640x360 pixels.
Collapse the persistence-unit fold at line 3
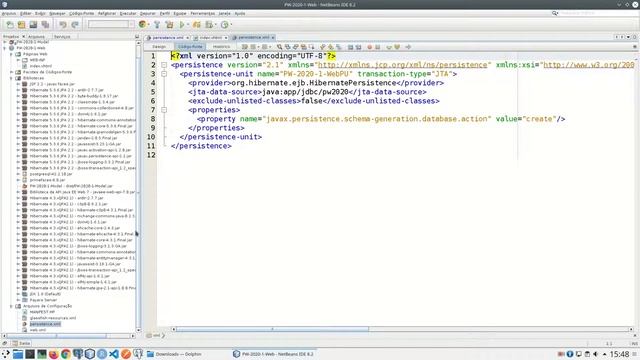click(x=164, y=74)
